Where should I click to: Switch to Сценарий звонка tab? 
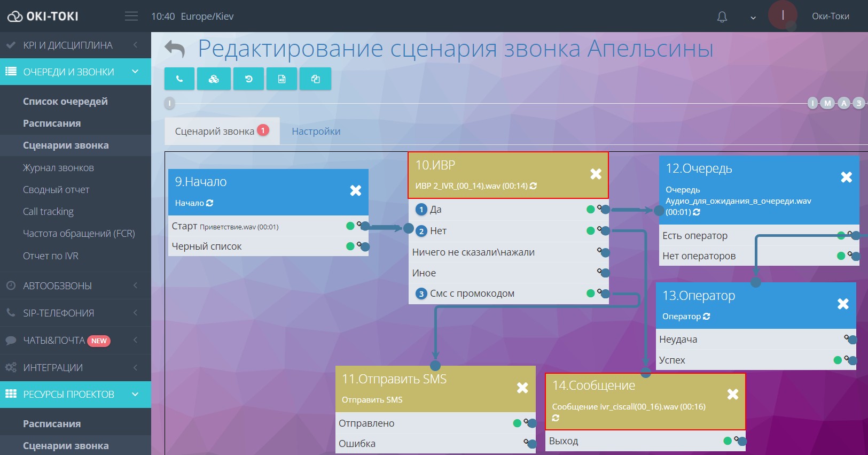pos(222,131)
